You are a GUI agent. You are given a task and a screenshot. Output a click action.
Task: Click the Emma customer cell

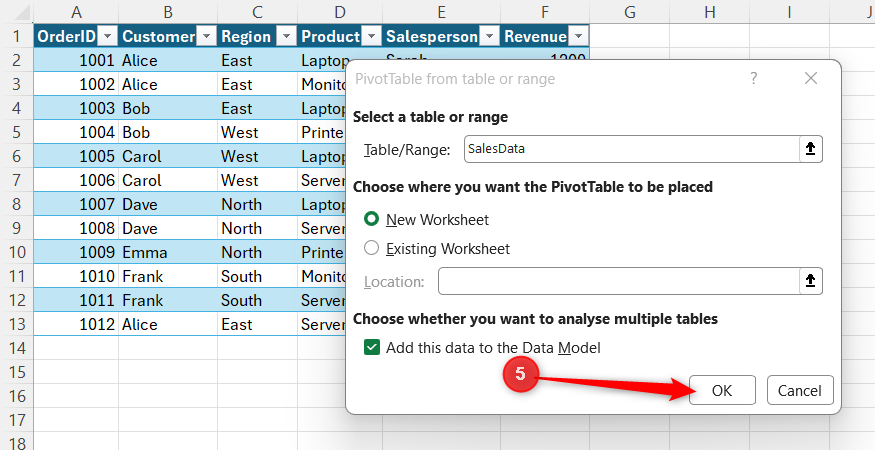pos(168,252)
